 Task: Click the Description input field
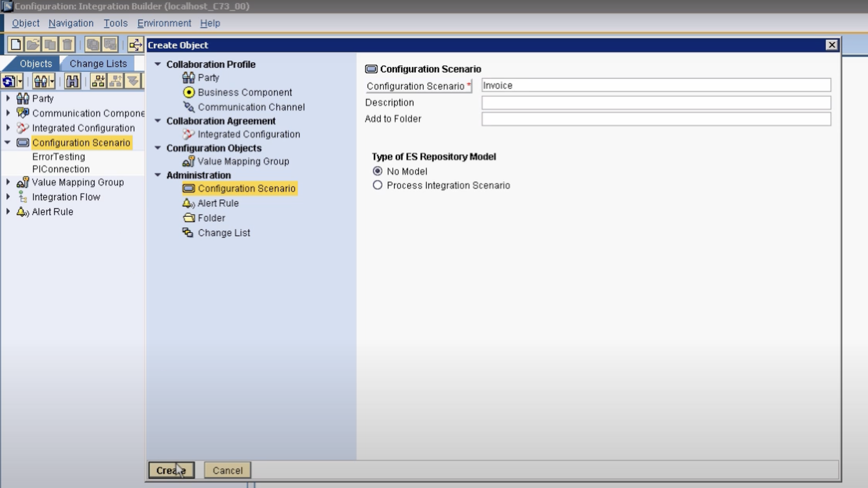click(x=656, y=103)
